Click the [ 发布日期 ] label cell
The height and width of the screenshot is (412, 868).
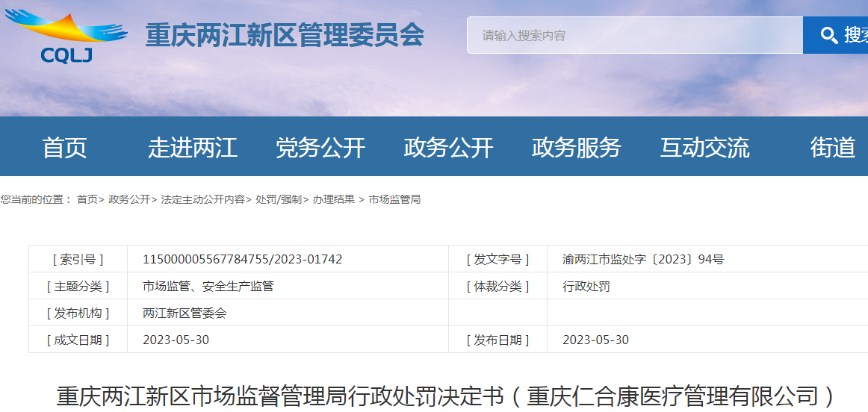coord(497,340)
